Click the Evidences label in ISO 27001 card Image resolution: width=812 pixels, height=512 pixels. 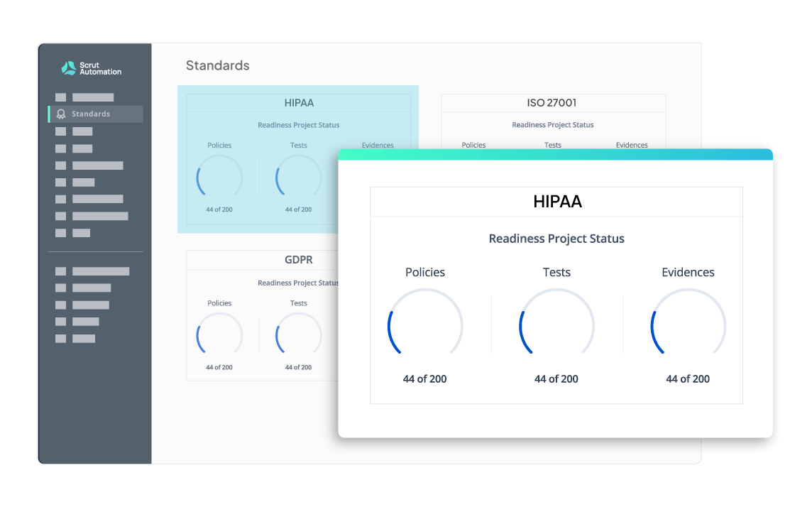click(632, 145)
